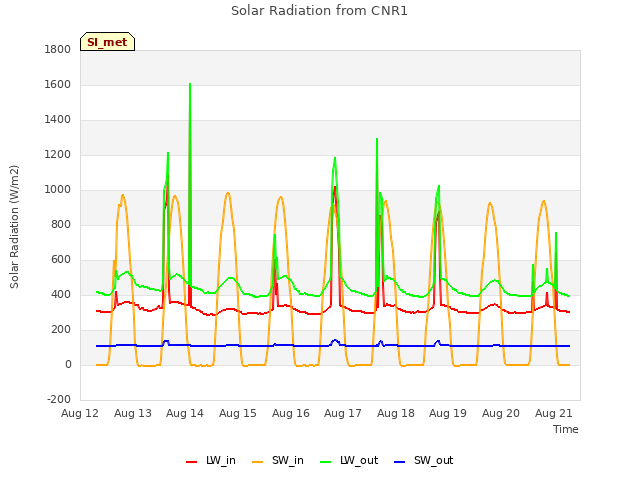This screenshot has height=480, width=640.
Task: Click the Aug 12 x-axis tick label
Action: (80, 413)
